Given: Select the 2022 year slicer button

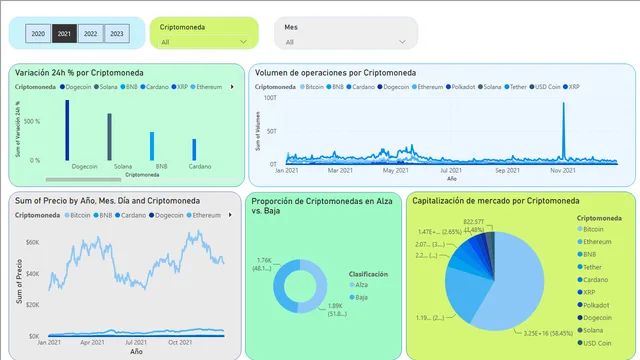Looking at the screenshot, I should coord(91,33).
